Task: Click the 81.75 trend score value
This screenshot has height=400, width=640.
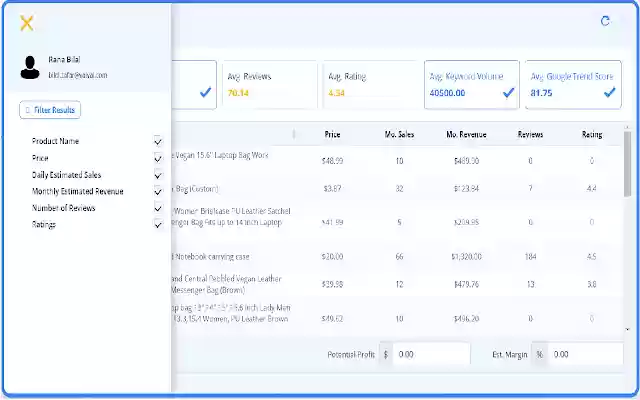Action: click(x=541, y=93)
